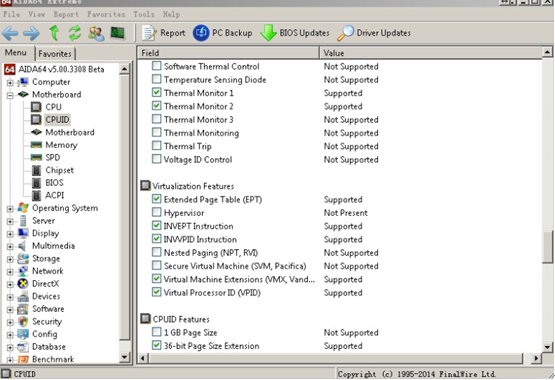Open the File menu

point(11,15)
